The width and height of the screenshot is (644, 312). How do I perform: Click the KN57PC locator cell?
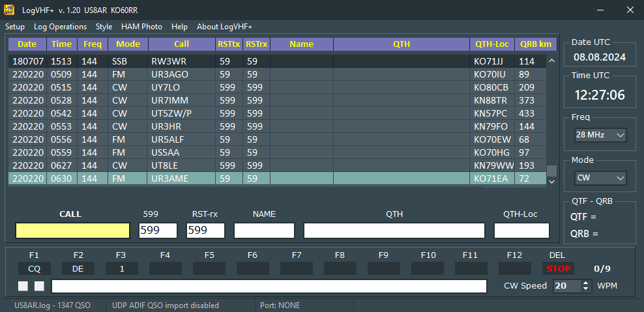(x=492, y=113)
